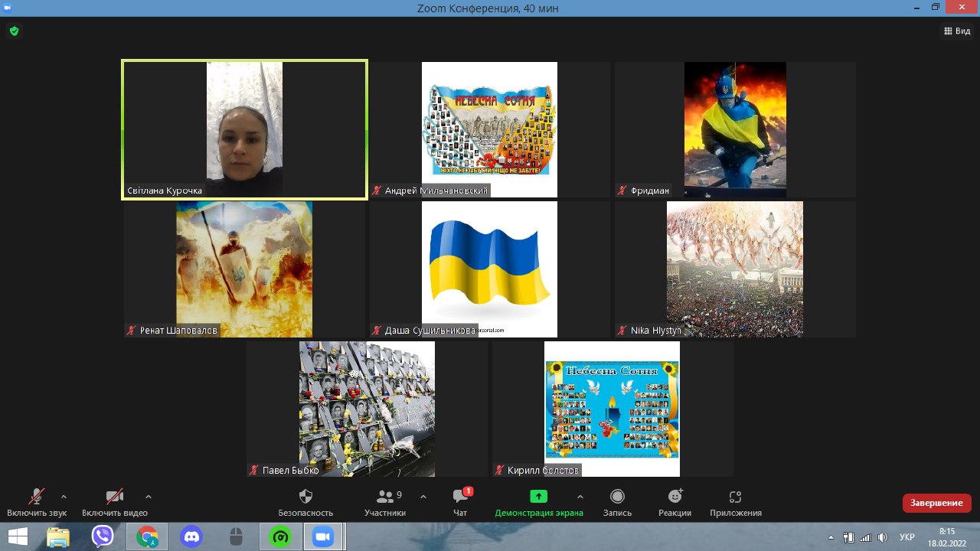Select Фридман's participant tile
This screenshot has width=980, height=551.
735,129
